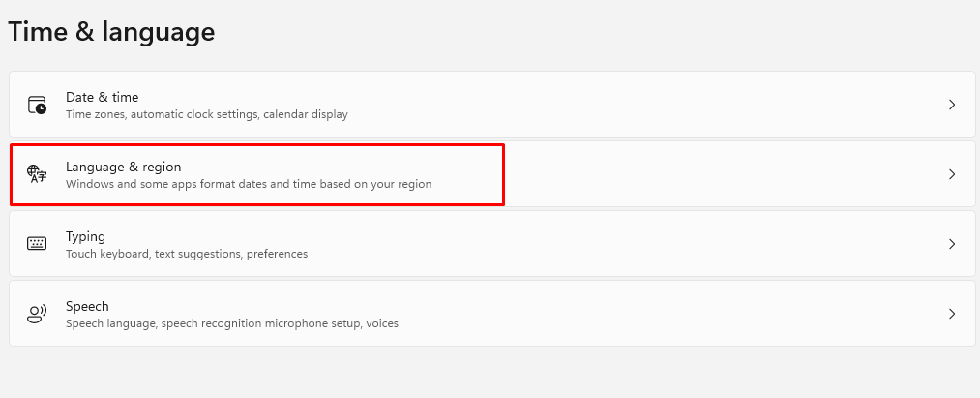Expand the Date & time chevron arrow
Viewport: 980px width, 398px height.
(952, 105)
